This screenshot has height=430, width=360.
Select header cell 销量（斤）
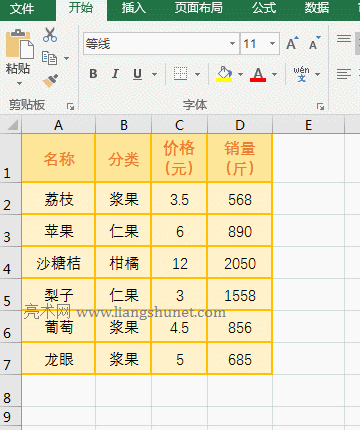(240, 158)
